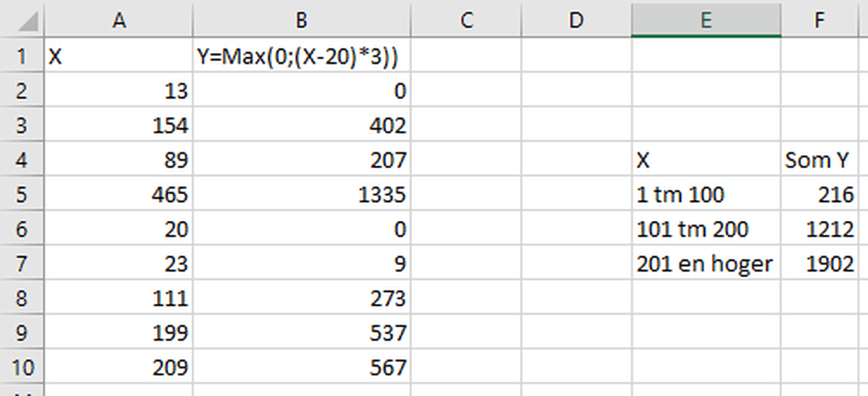
Task: Click cell with value 1902
Action: [819, 263]
